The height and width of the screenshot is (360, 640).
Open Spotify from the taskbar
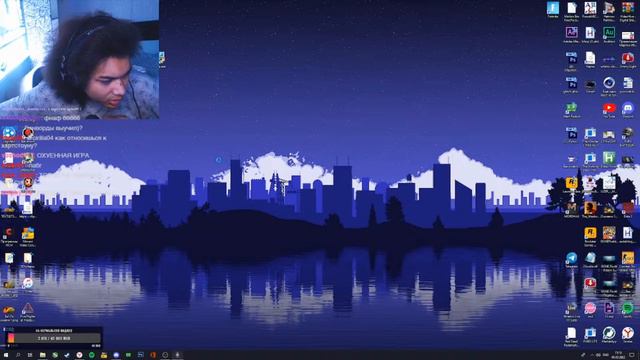pyautogui.click(x=92, y=355)
